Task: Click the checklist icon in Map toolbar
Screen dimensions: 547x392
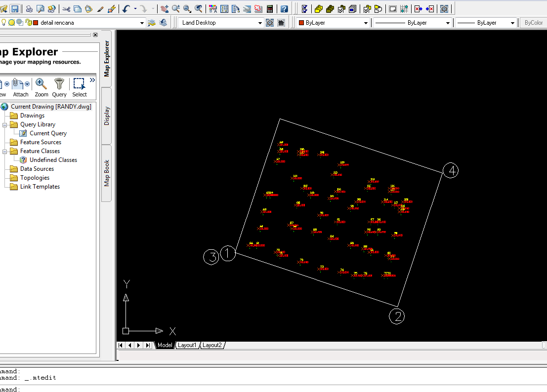Action: [304, 9]
